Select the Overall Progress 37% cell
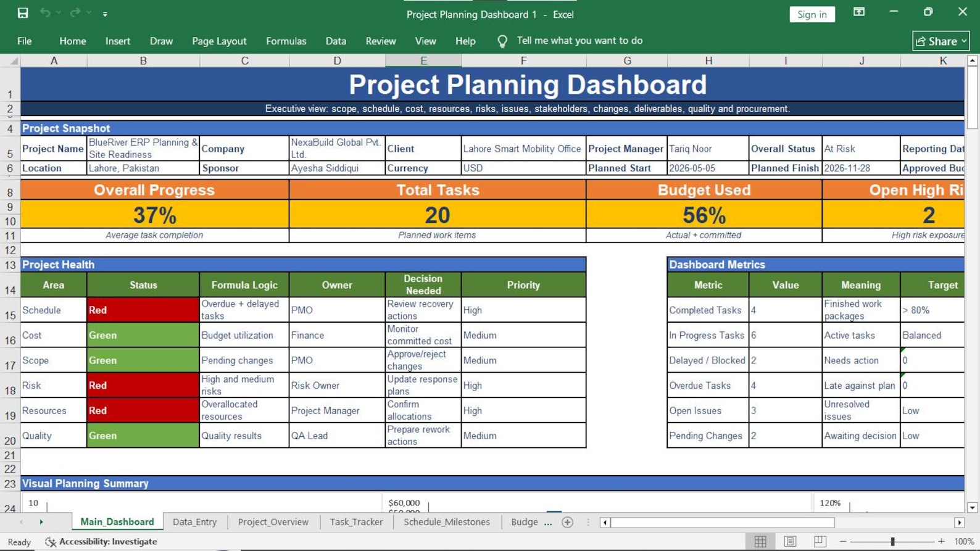Screen dimensions: 980x551 coord(154,215)
